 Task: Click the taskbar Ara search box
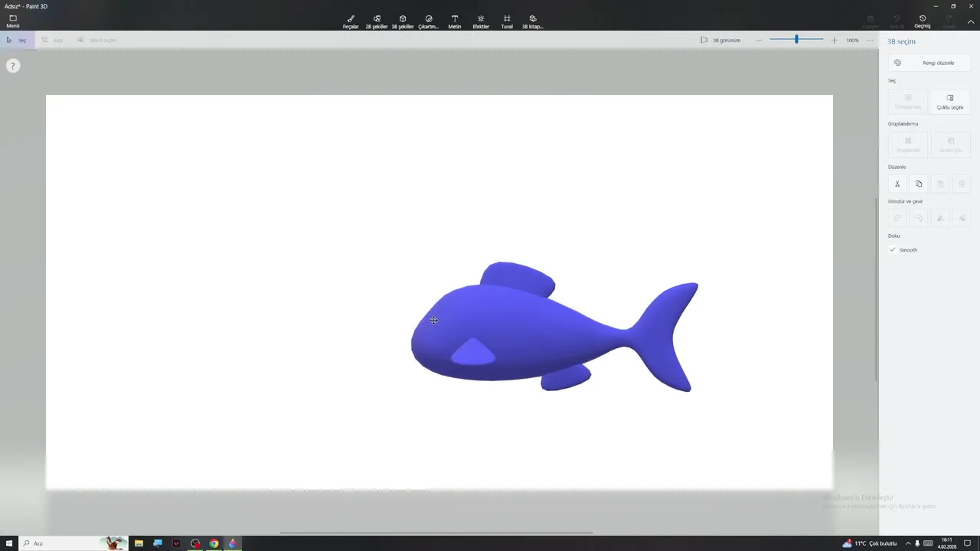click(73, 543)
